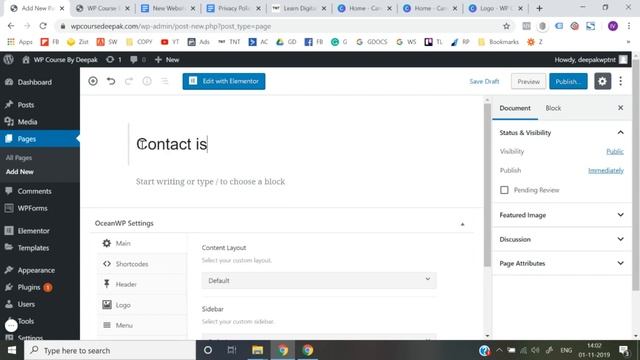Open the Logo tab in OceanWP Settings
The height and width of the screenshot is (360, 640).
[x=142, y=305]
